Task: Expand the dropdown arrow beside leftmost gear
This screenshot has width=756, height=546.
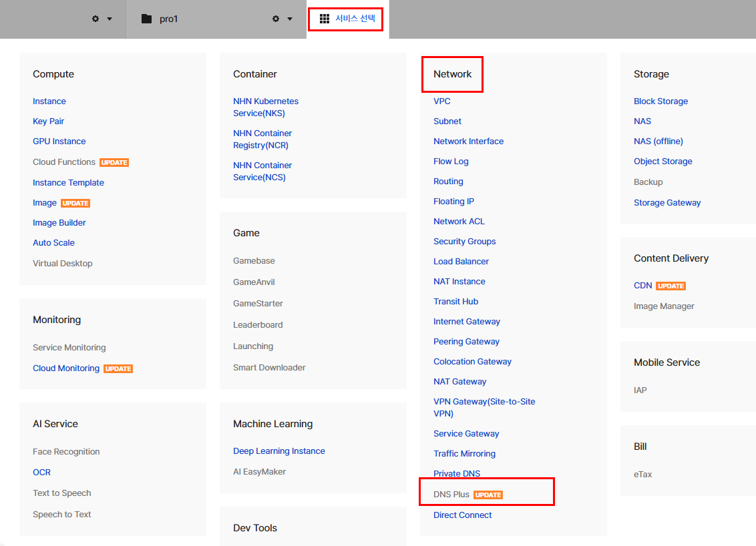Action: 110,19
